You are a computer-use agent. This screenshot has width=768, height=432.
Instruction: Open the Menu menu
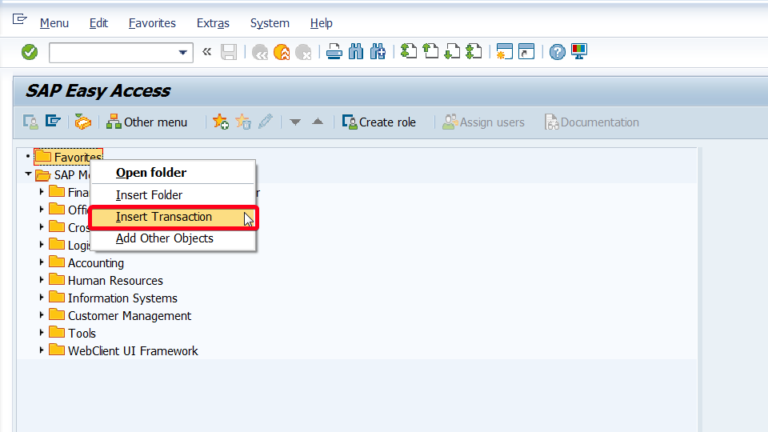pos(54,23)
